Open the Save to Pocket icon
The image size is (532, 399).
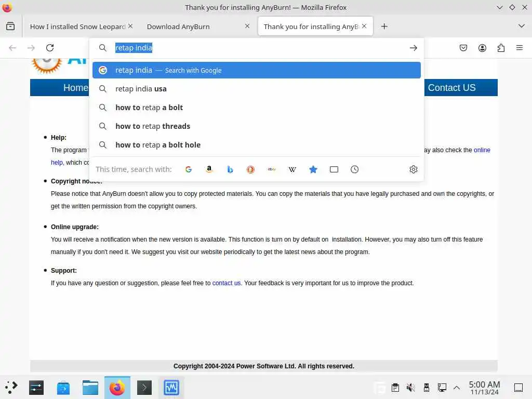click(x=463, y=48)
